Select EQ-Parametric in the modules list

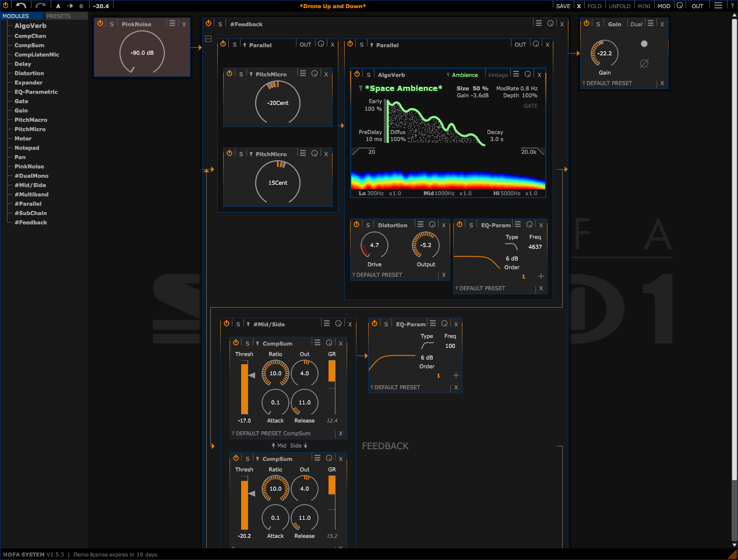pos(36,92)
